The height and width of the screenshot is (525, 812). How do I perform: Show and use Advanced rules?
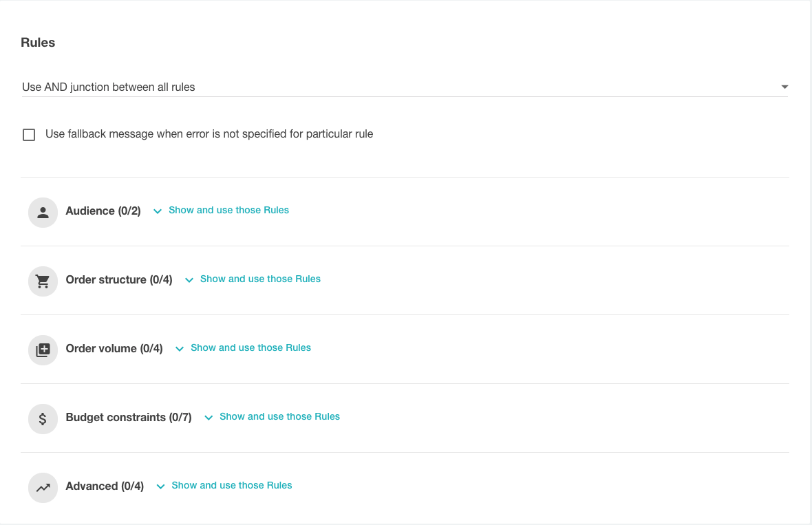coord(232,486)
